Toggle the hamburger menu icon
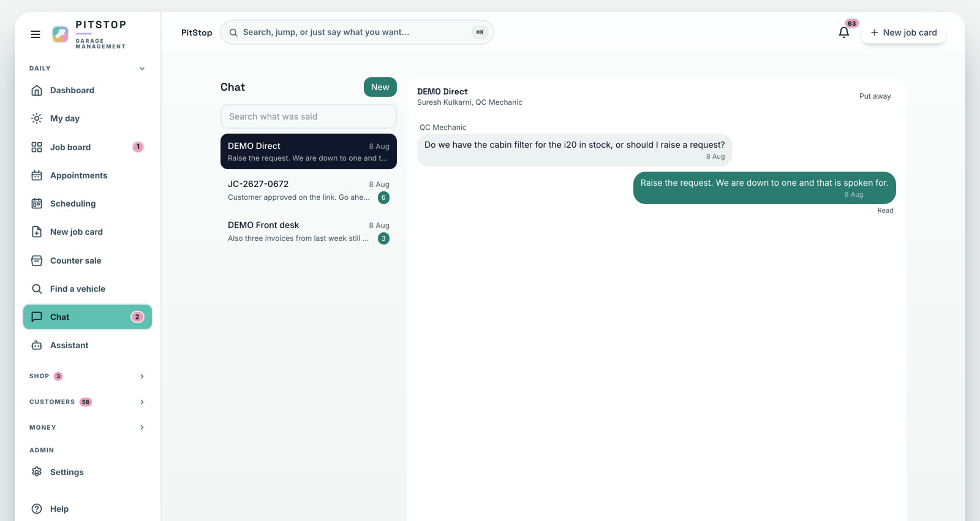This screenshot has width=980, height=521. click(36, 34)
